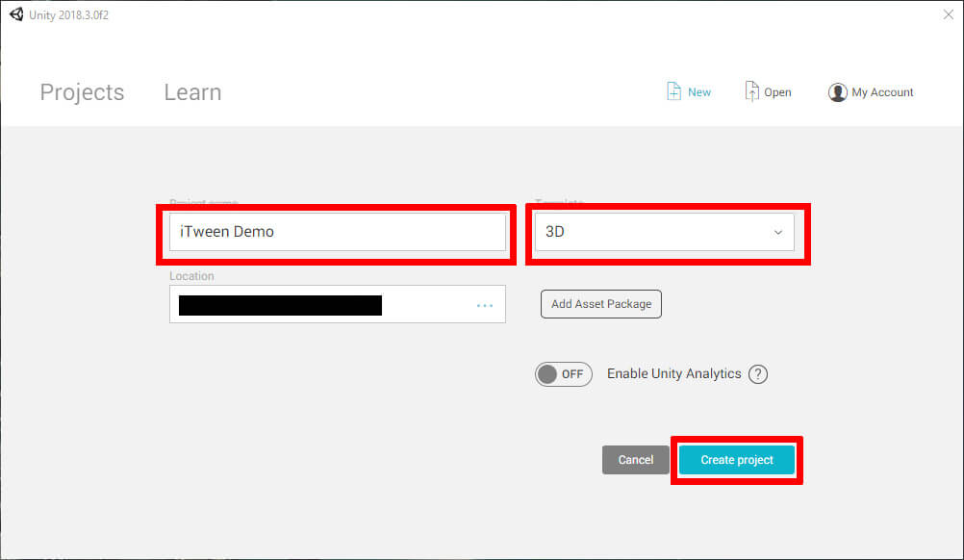Toggle Enable Unity Analytics switch

point(563,373)
